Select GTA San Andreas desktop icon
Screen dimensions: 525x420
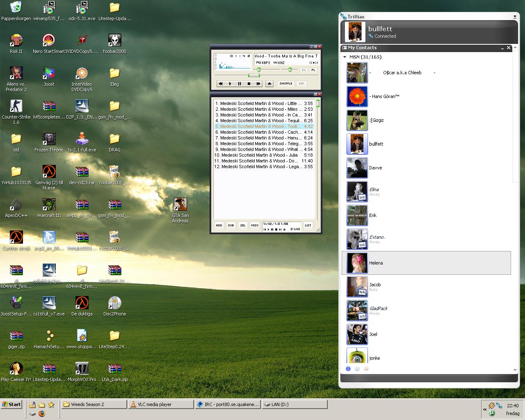click(x=180, y=210)
